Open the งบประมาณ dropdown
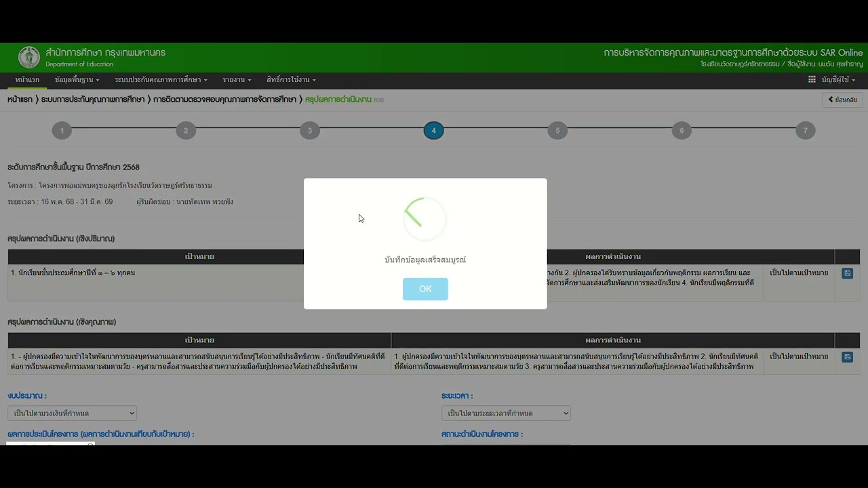Screen dimensions: 868x488 coord(72,413)
